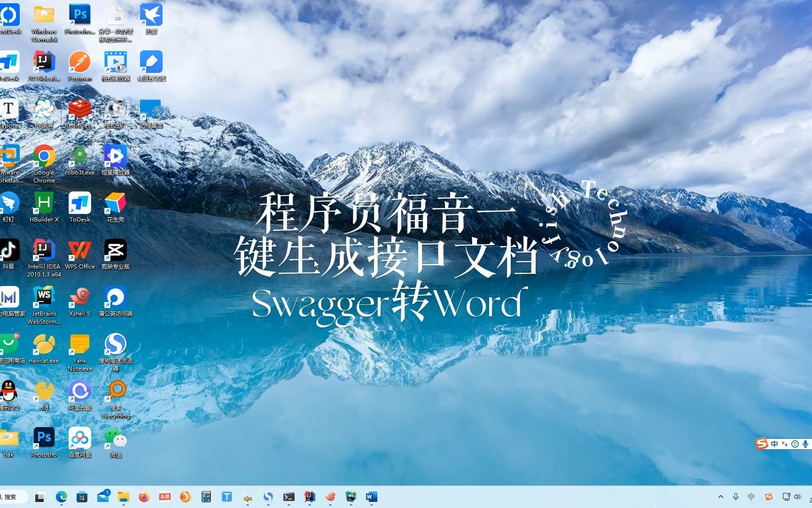Switch to the terminal window in taskbar
Image resolution: width=812 pixels, height=508 pixels.
(x=289, y=497)
